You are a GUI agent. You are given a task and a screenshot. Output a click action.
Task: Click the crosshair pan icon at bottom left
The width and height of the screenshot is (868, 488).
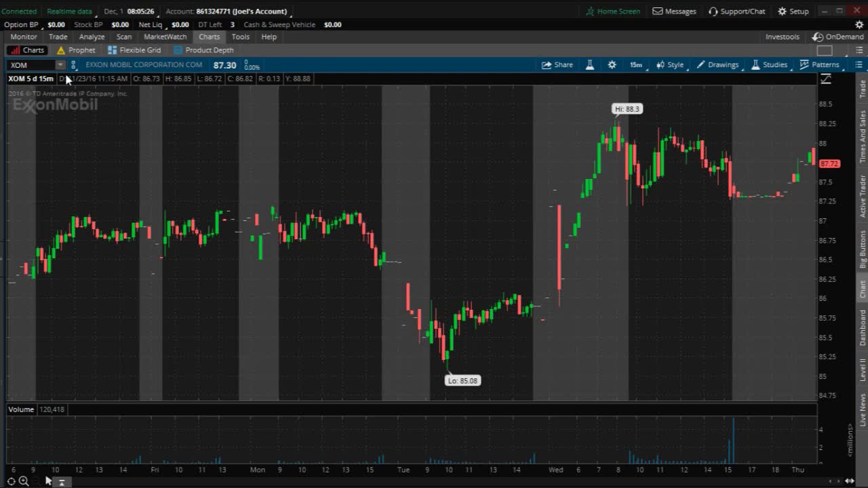12,481
